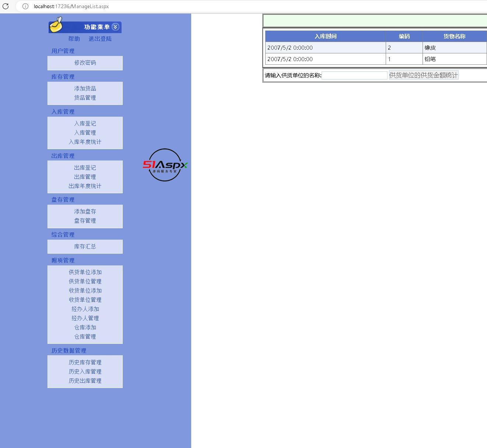Open 收货单位管理
487x448 pixels.
(x=85, y=300)
